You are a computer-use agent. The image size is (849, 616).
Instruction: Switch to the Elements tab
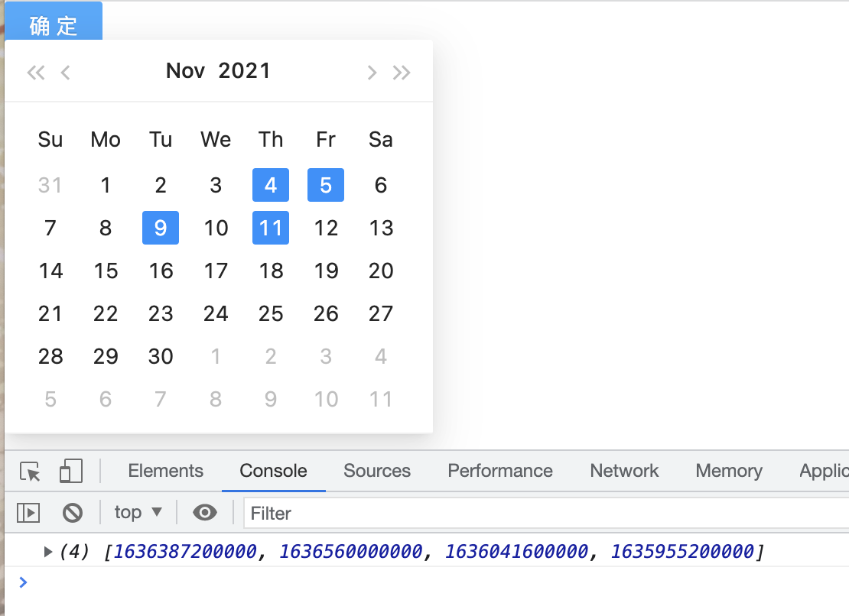click(x=165, y=471)
